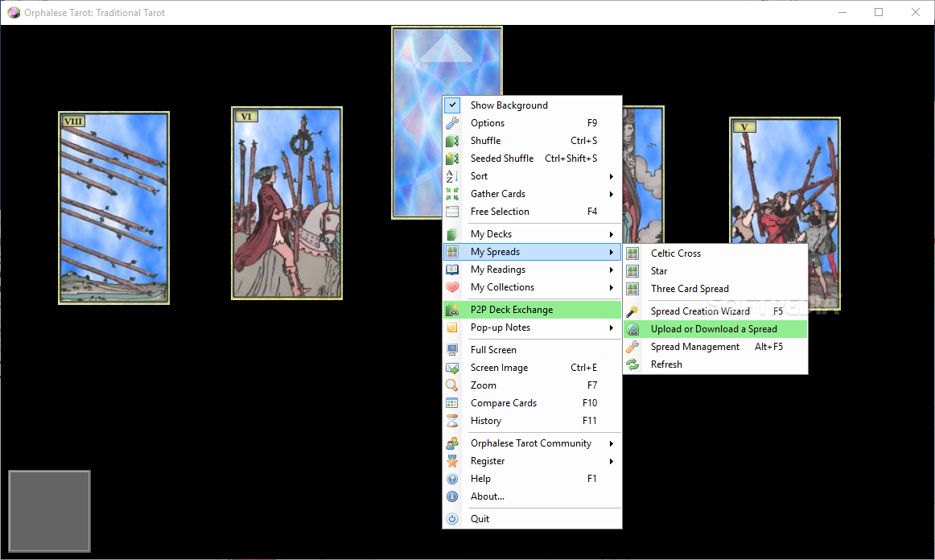
Task: Select Refresh in the spreads submenu
Action: click(x=715, y=364)
